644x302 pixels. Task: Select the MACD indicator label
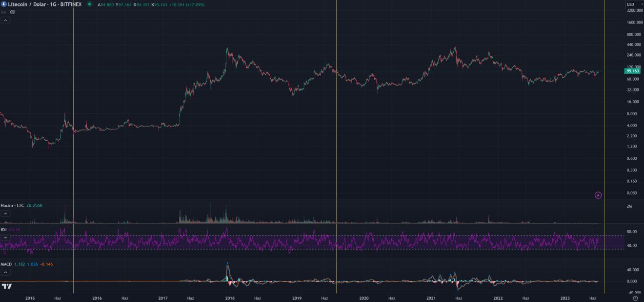pyautogui.click(x=6, y=264)
